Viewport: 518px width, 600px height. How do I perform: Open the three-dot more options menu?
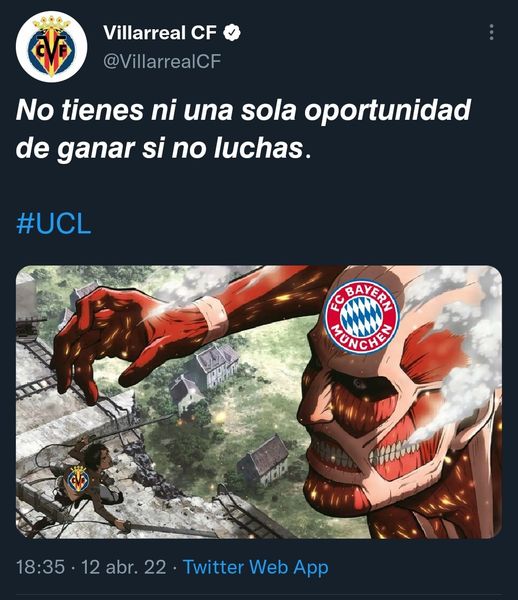coord(492,33)
